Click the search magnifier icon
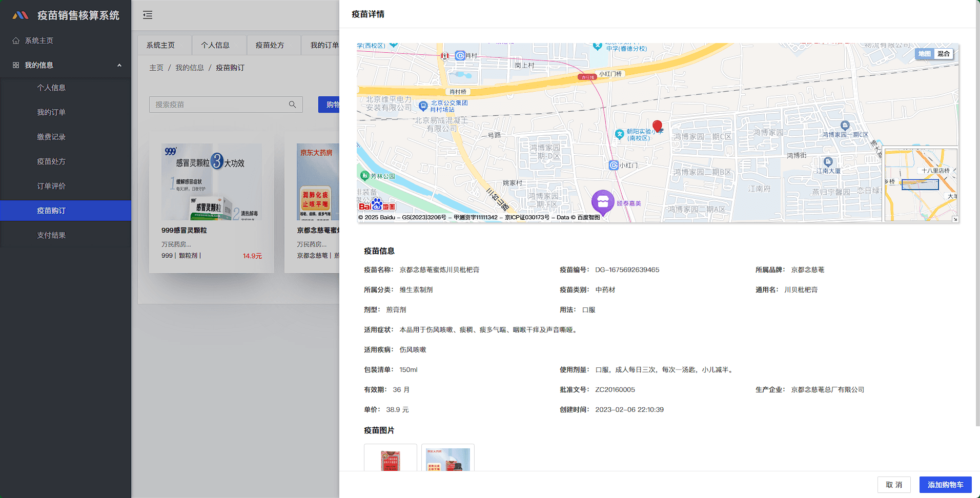Viewport: 980px width, 498px height. point(292,105)
